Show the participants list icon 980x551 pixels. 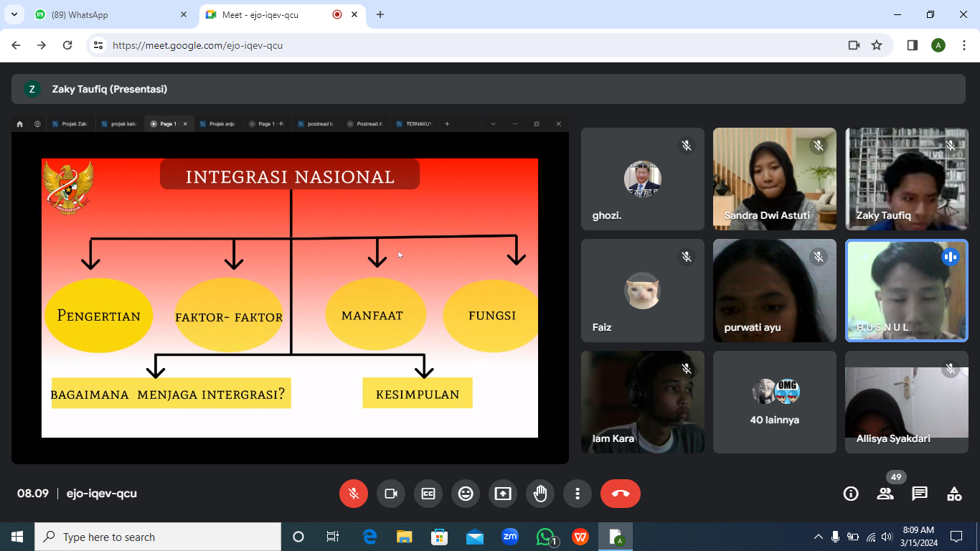885,494
